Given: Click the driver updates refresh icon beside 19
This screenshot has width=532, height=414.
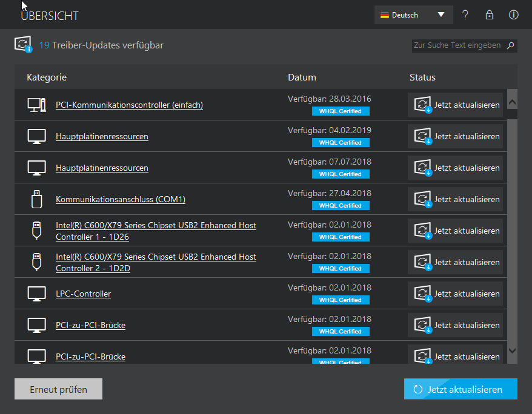Looking at the screenshot, I should point(23,45).
